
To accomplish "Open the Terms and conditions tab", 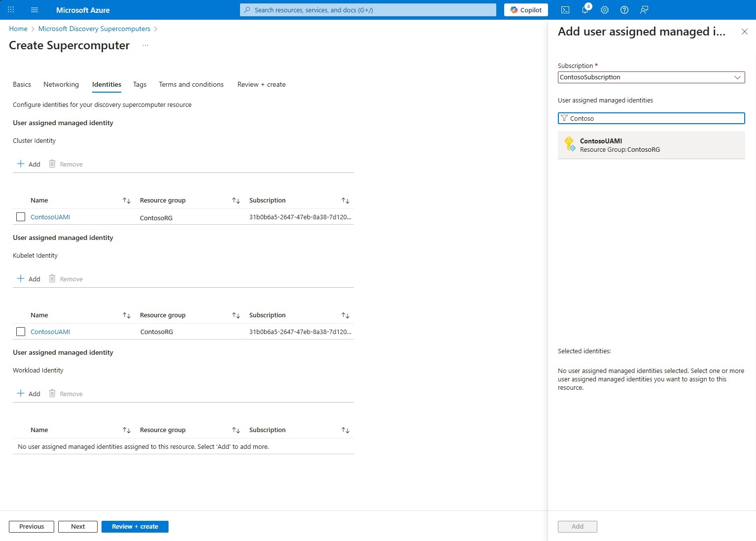I will [191, 84].
